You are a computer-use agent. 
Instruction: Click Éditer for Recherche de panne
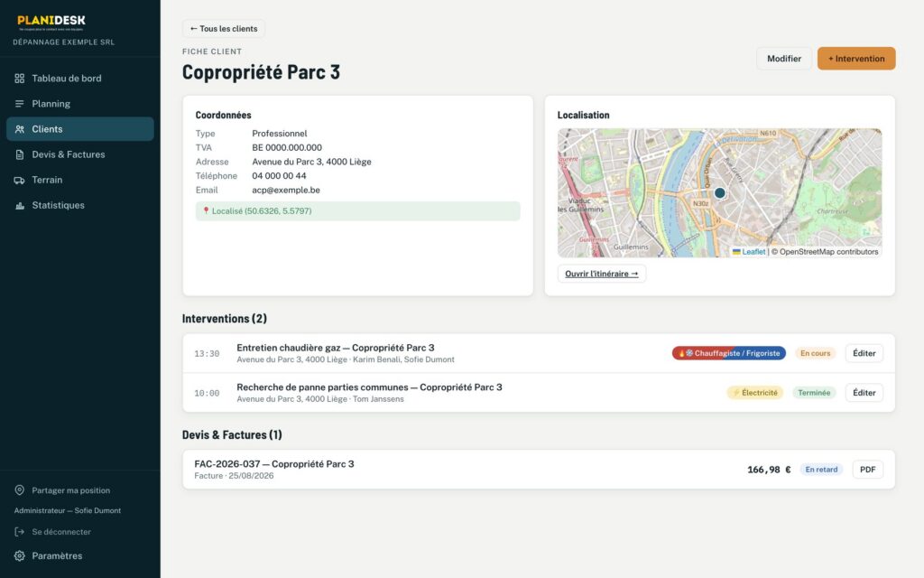[864, 393]
